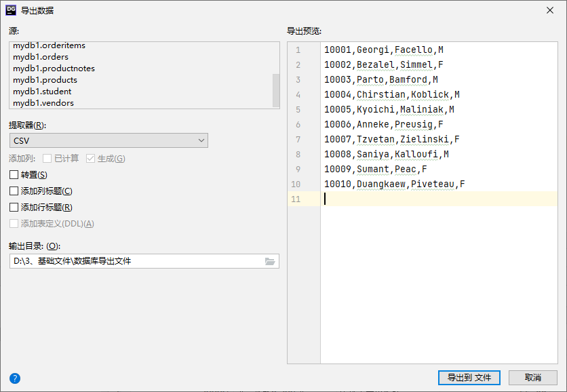Click the DataGrip logo icon in title bar
567x392 pixels.
tap(11, 10)
